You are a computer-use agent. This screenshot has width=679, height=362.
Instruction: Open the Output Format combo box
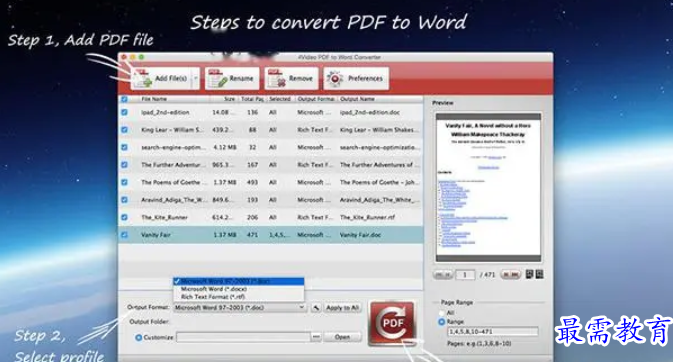coord(240,308)
